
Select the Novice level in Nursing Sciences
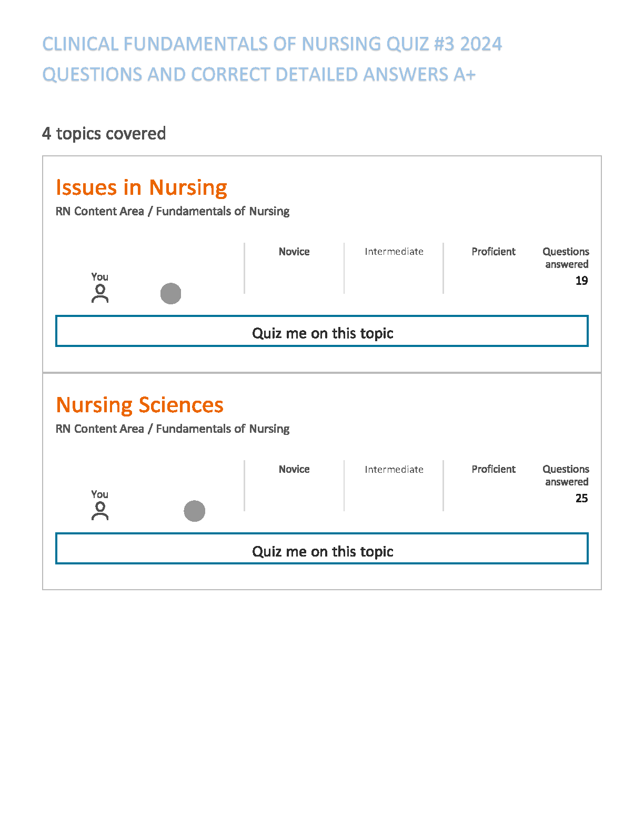click(x=294, y=469)
